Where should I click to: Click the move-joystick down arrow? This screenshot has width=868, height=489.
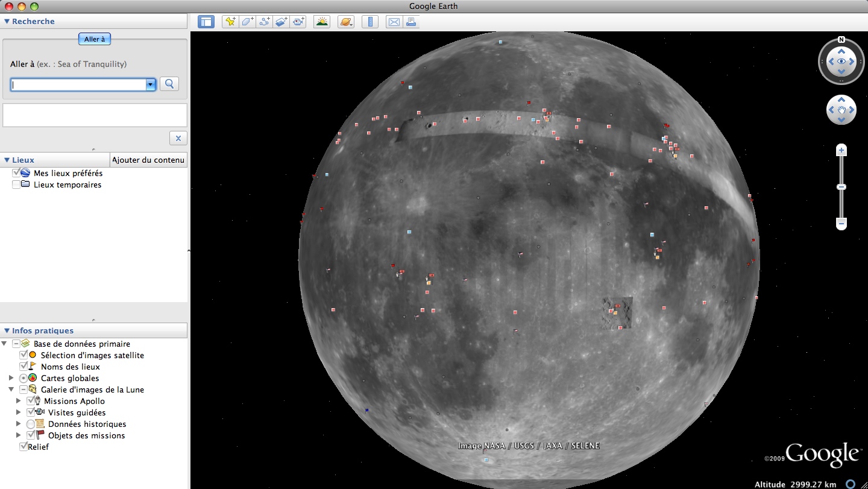click(x=841, y=119)
